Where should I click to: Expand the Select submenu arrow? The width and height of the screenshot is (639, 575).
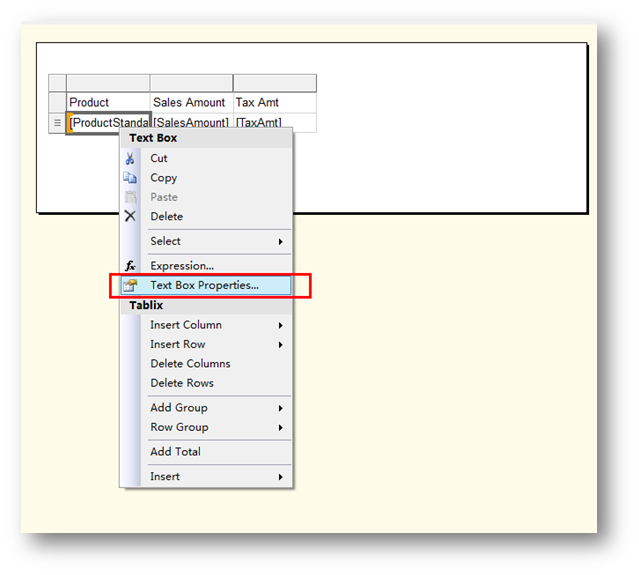(x=280, y=242)
